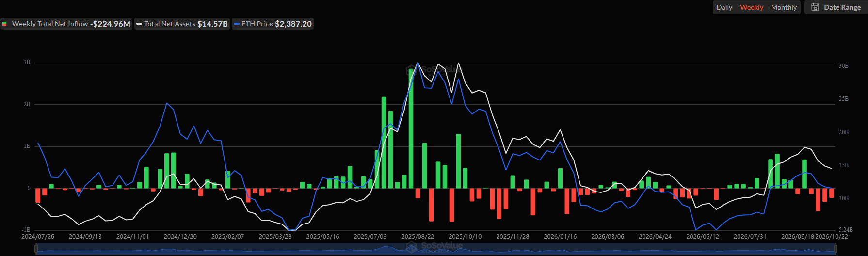Click the 20B right axis label
The height and width of the screenshot is (256, 868).
click(x=844, y=132)
